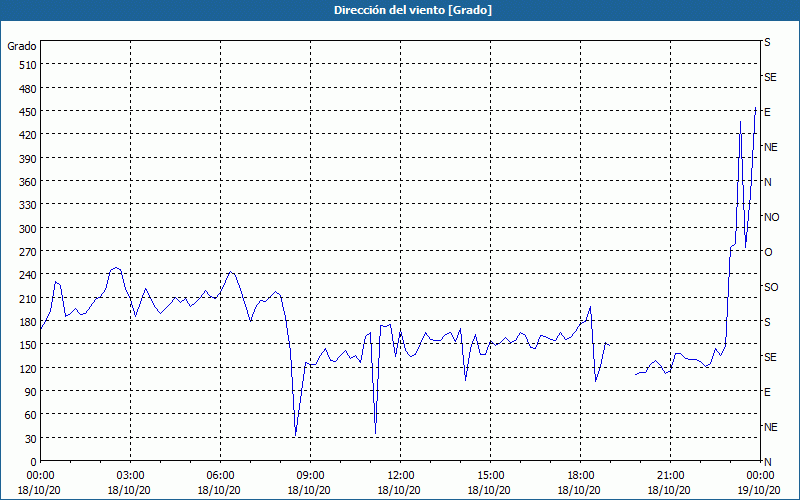Click the 330 y-axis value
Viewport: 800px width, 500px height.
28,205
